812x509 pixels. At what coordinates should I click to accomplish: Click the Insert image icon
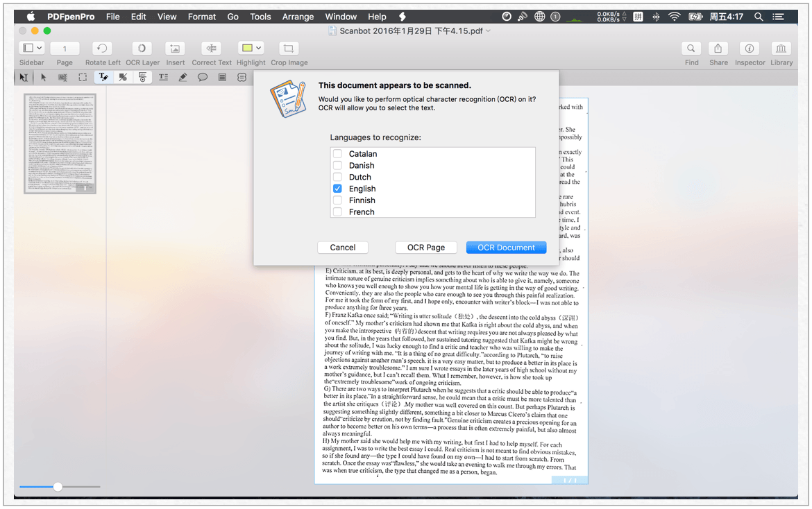tap(175, 48)
